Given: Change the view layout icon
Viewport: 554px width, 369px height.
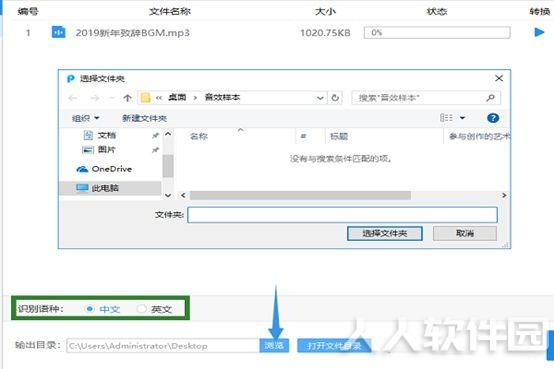Looking at the screenshot, I should (446, 118).
